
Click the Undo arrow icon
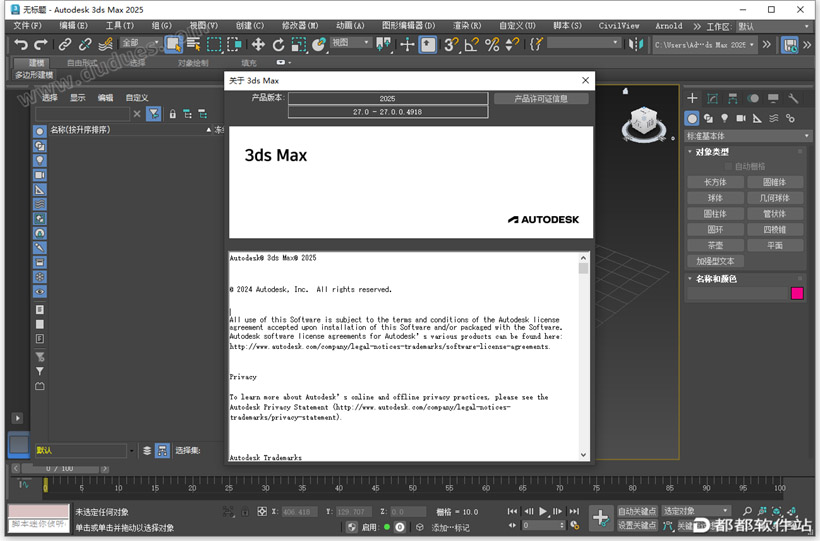click(21, 44)
